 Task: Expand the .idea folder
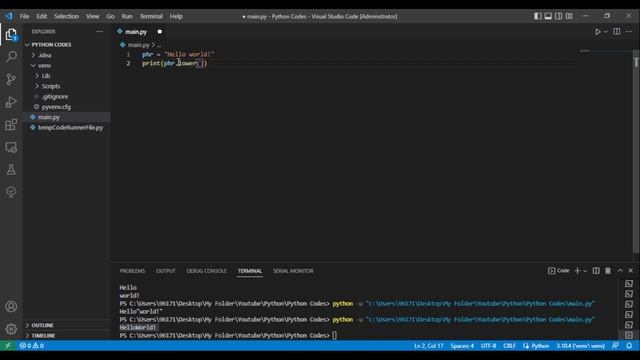click(44, 55)
